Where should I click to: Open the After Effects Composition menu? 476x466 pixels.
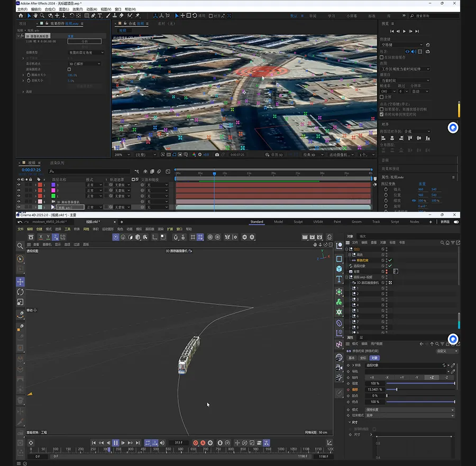(50, 10)
